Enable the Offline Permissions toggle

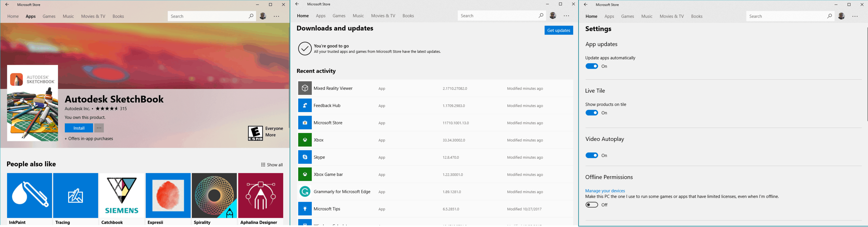591,205
